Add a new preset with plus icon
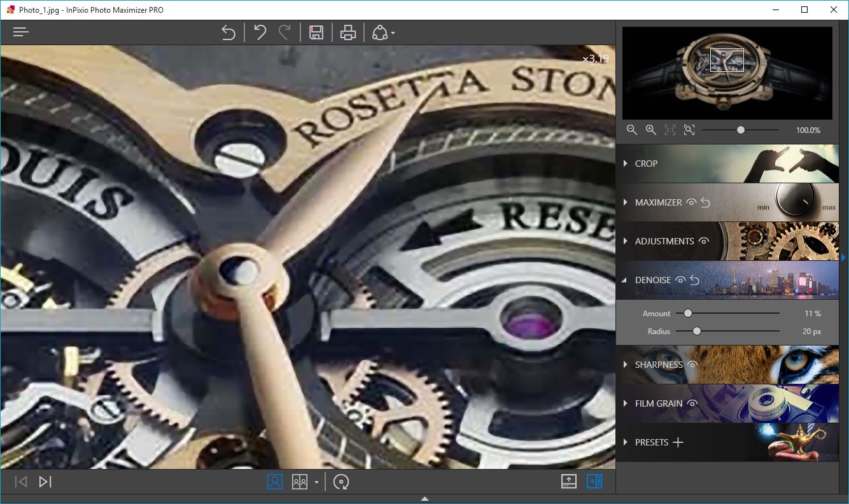The image size is (849, 504). pos(678,442)
